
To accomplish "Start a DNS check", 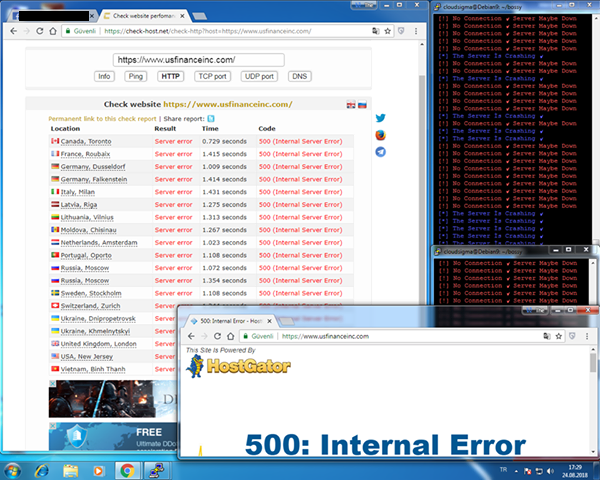I will pyautogui.click(x=299, y=76).
